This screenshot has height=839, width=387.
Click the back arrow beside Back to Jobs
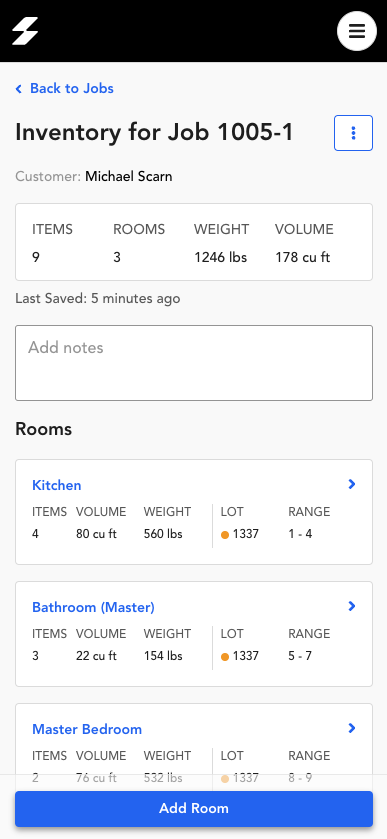(x=19, y=89)
